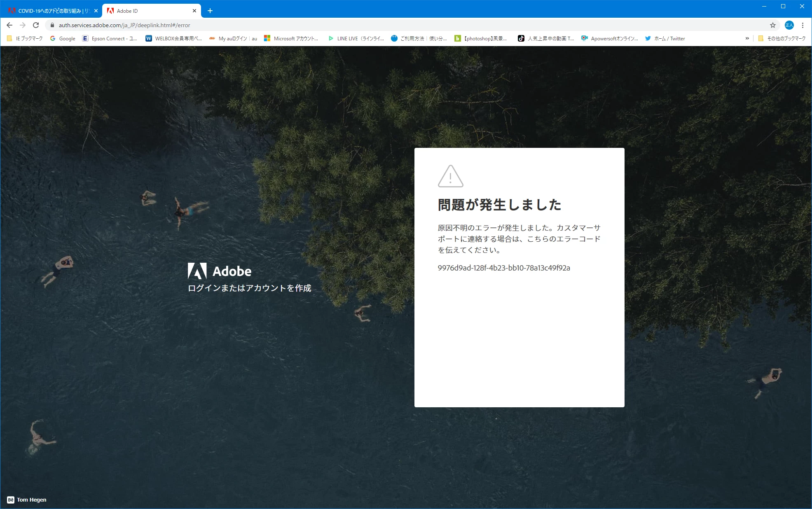Click the site lock icon in address bar
Image resolution: width=812 pixels, height=509 pixels.
[52, 25]
